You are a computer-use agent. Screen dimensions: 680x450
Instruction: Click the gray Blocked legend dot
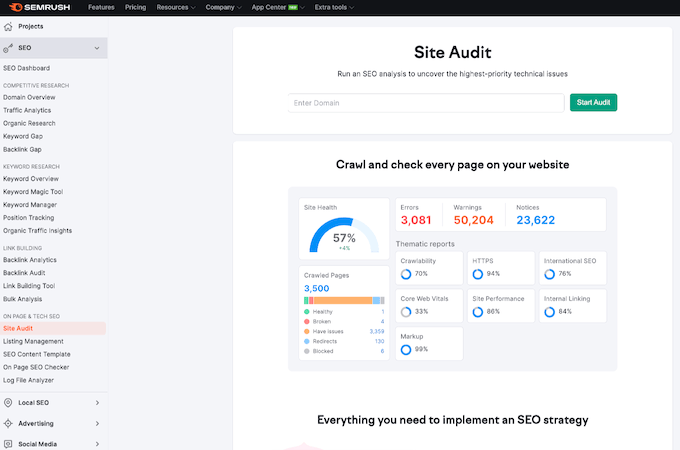click(307, 351)
